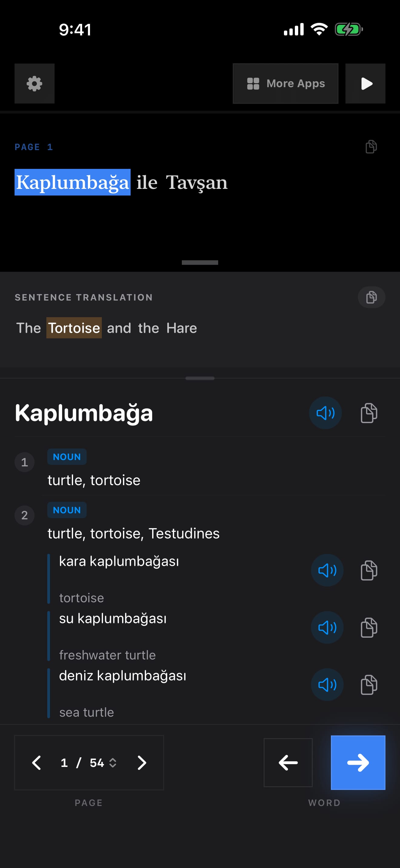Play pronunciation of deniz kaplumbağası
Viewport: 400px width, 868px height.
[x=327, y=684]
